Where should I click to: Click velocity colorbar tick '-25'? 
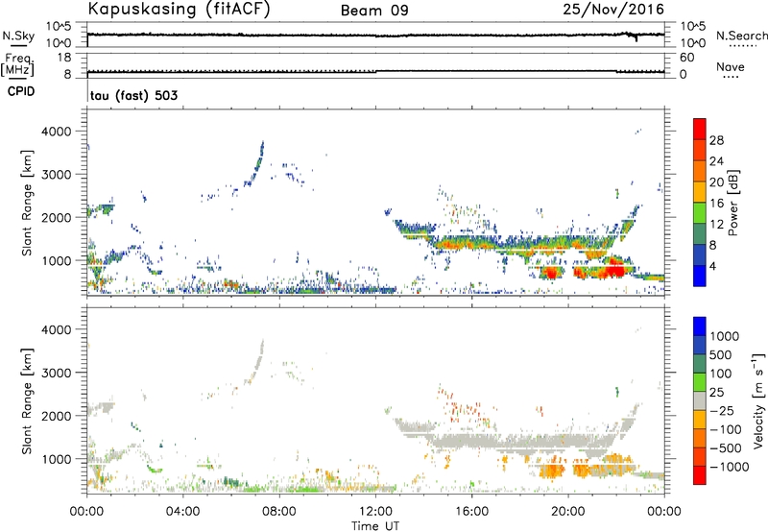coord(722,410)
